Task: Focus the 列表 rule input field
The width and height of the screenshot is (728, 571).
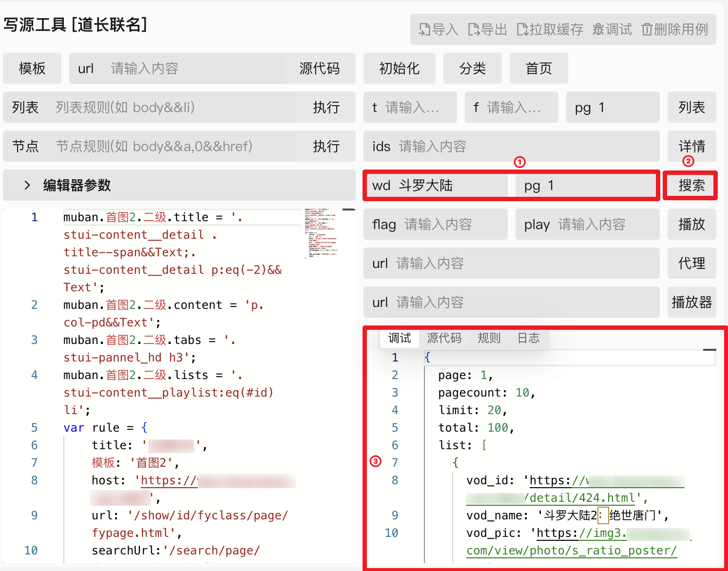Action: (150, 107)
